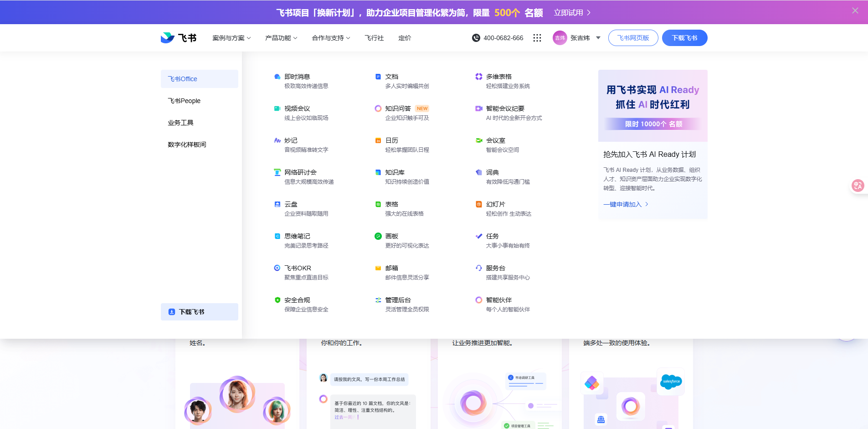
Task: Click the 画板 green icon
Action: coord(378,236)
